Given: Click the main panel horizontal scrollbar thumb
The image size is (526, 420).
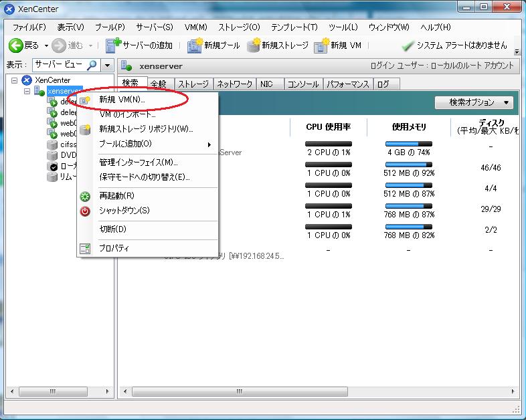Looking at the screenshot, I should [240, 391].
